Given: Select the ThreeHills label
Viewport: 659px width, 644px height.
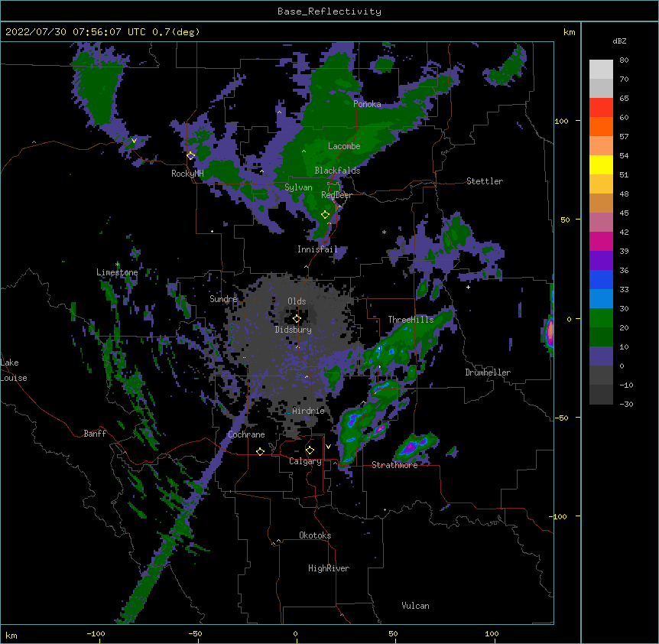Looking at the screenshot, I should 411,320.
